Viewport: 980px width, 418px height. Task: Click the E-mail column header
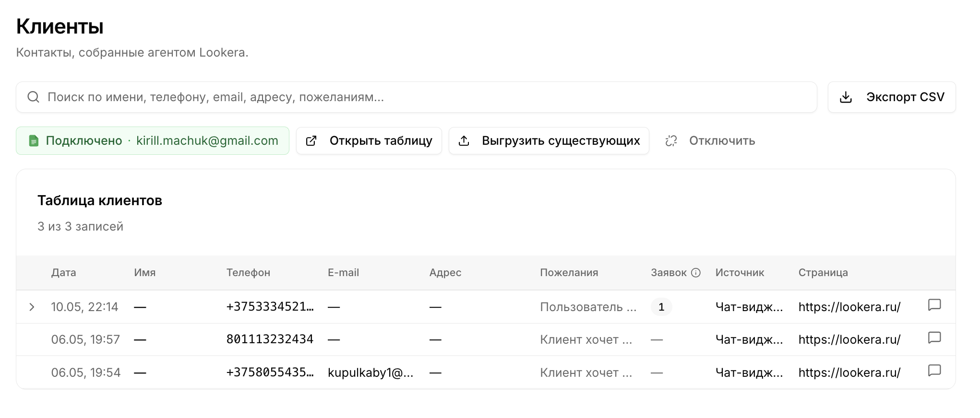pyautogui.click(x=343, y=273)
